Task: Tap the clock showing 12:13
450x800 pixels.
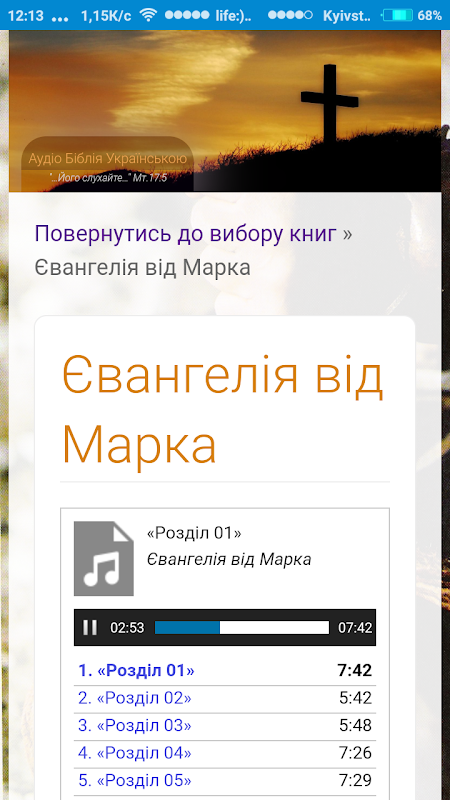Action: (x=26, y=16)
